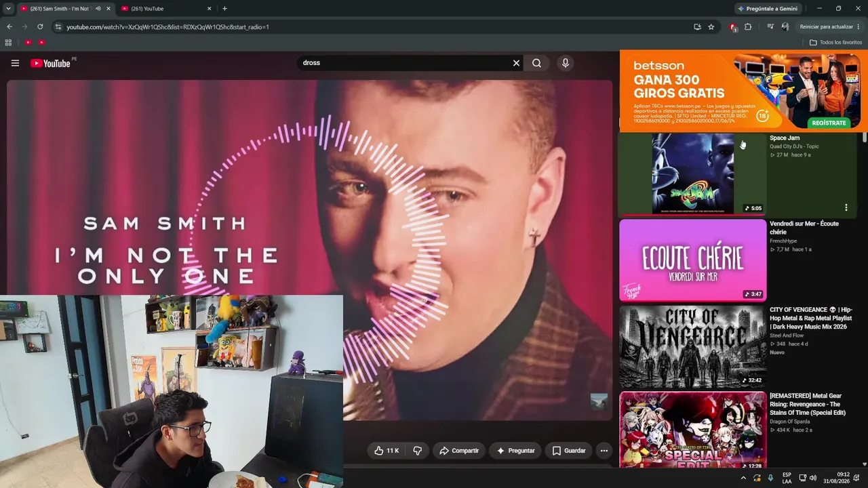Visit the FrenchHype channel
Viewport: 868px width, 488px height.
click(x=783, y=241)
